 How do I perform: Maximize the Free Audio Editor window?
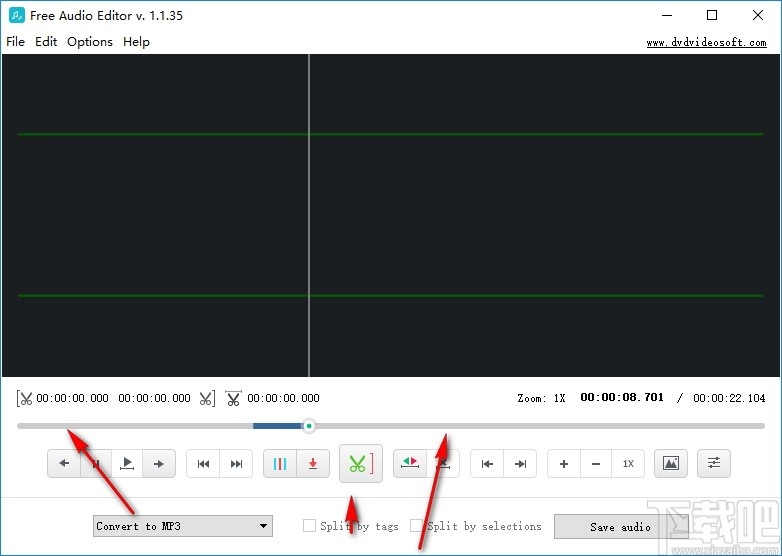(x=712, y=15)
